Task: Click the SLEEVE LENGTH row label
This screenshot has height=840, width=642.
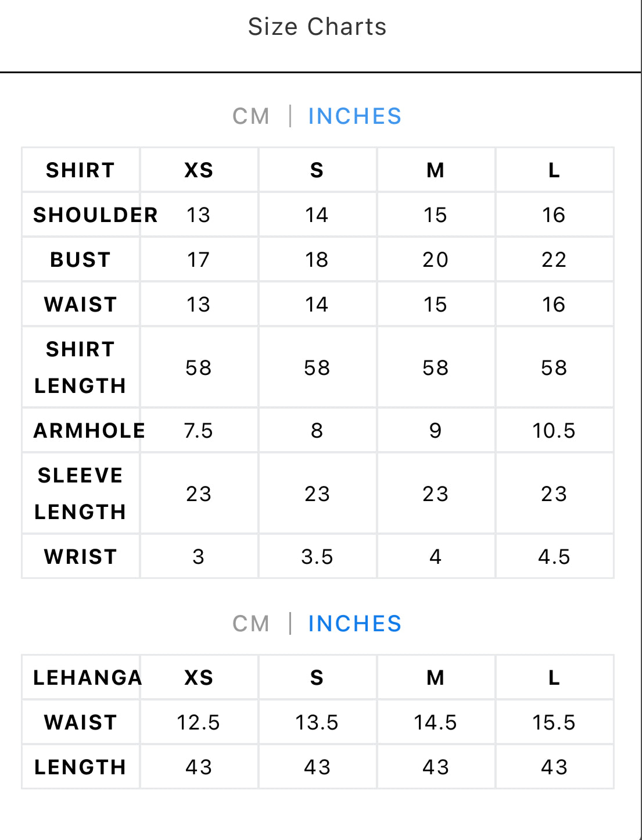Action: [x=81, y=494]
